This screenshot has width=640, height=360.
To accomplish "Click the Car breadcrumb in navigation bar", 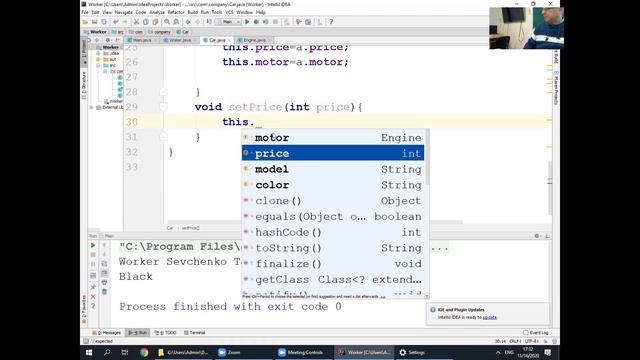I will coord(183,32).
